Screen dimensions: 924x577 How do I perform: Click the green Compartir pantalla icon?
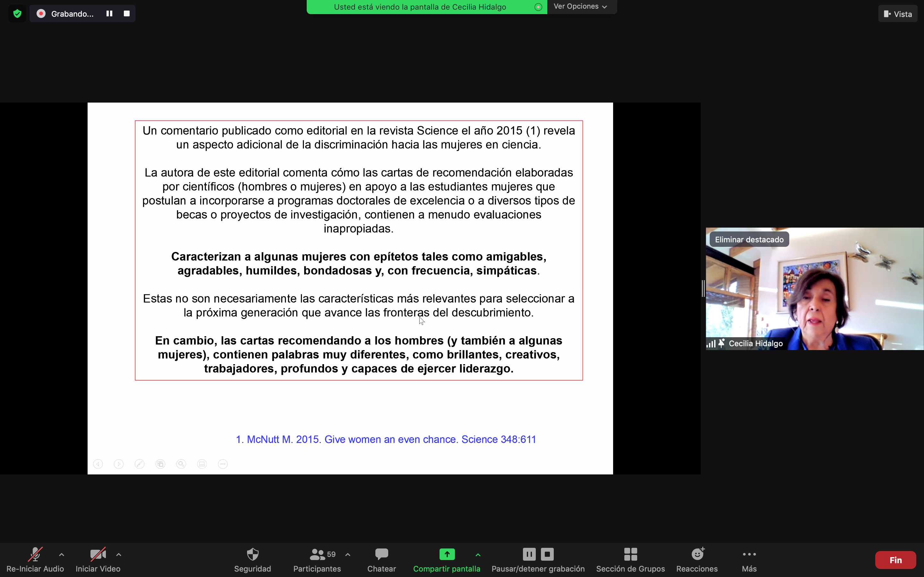tap(447, 554)
